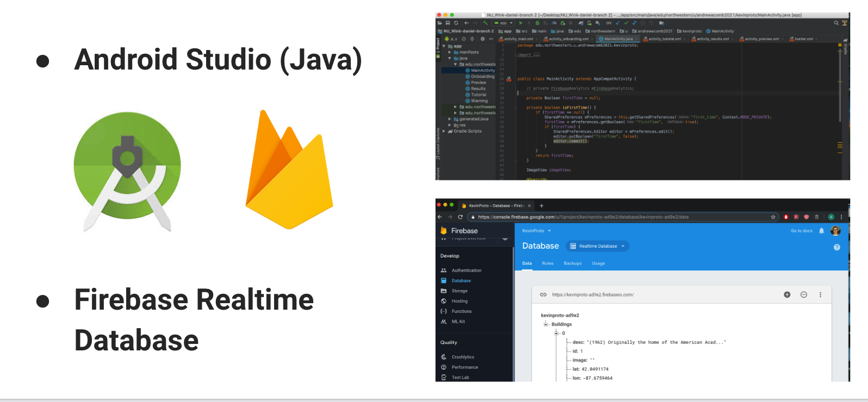Open Performance in Firebase sidebar
Viewport: 868px width, 402px height.
pyautogui.click(x=464, y=367)
